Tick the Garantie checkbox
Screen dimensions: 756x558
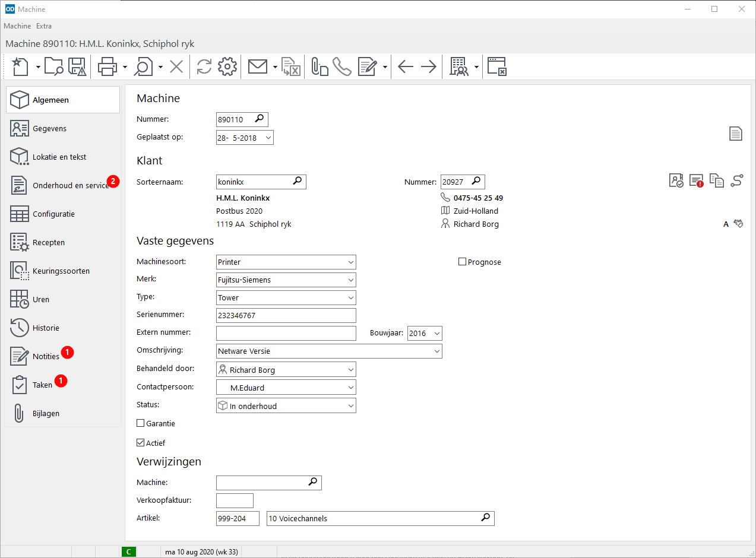pyautogui.click(x=141, y=424)
